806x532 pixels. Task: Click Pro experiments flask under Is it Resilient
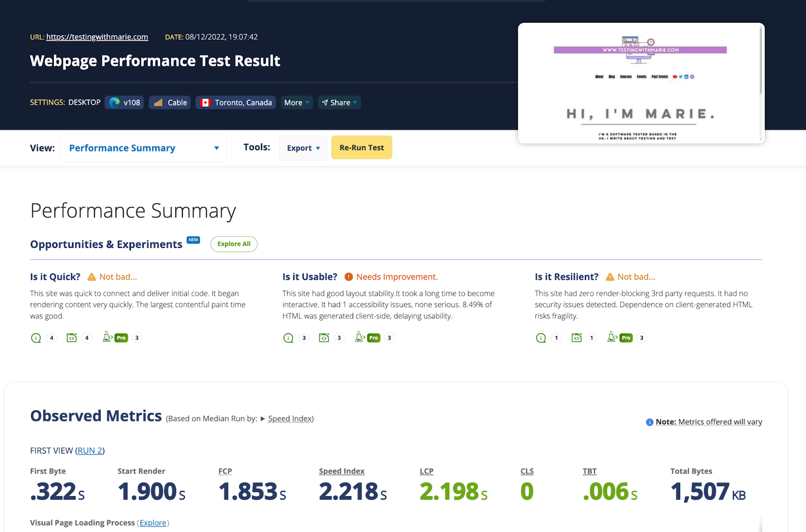(620, 337)
